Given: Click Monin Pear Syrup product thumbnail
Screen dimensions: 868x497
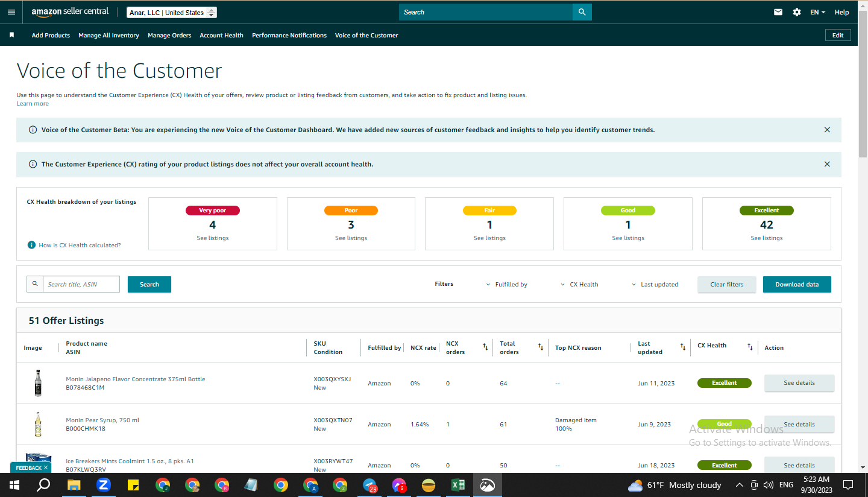Looking at the screenshot, I should pos(38,424).
